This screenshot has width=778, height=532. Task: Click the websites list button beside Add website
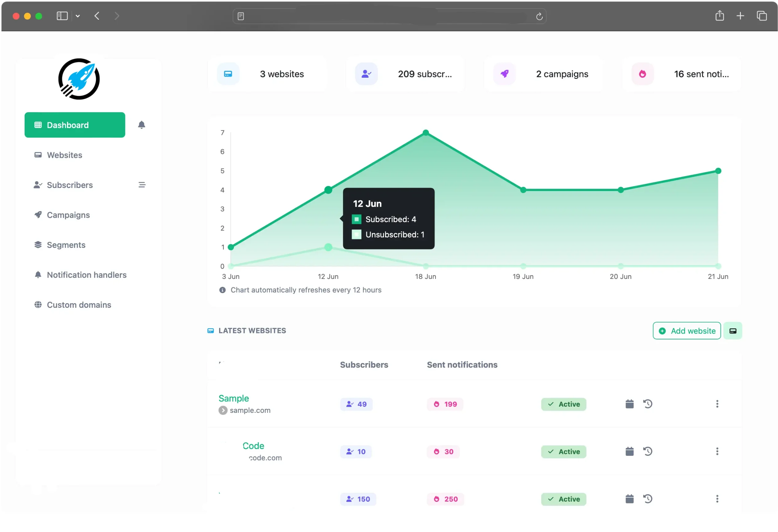[x=733, y=331]
